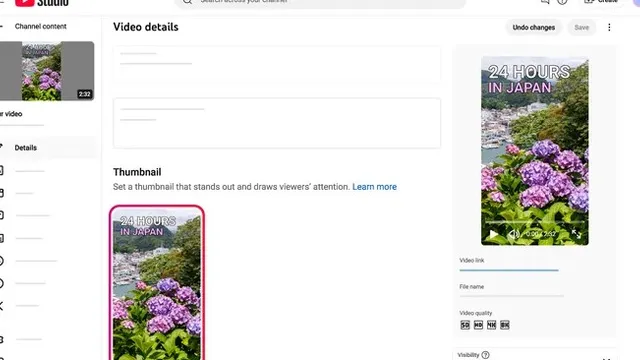This screenshot has width=640, height=360.
Task: Click the Save button
Action: tap(582, 27)
